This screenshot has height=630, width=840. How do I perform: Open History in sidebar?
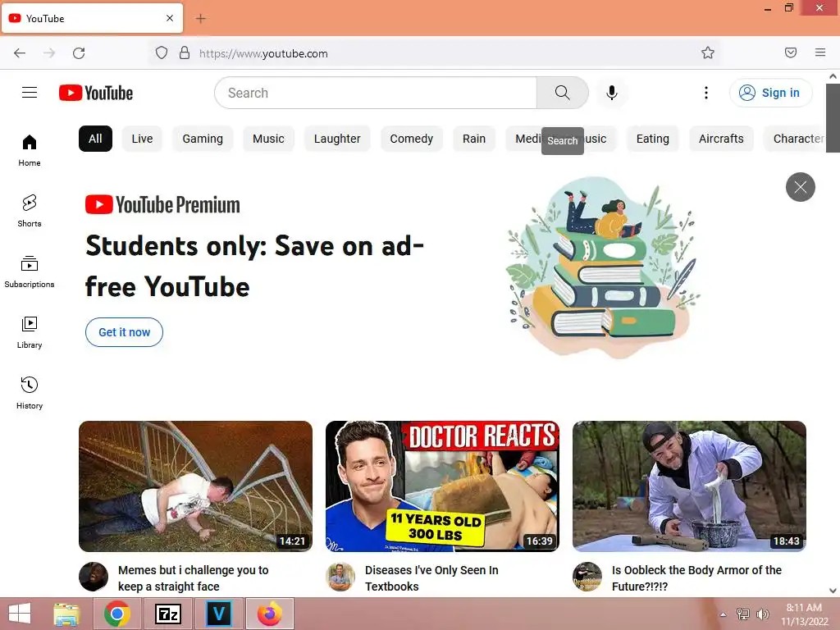pyautogui.click(x=30, y=393)
